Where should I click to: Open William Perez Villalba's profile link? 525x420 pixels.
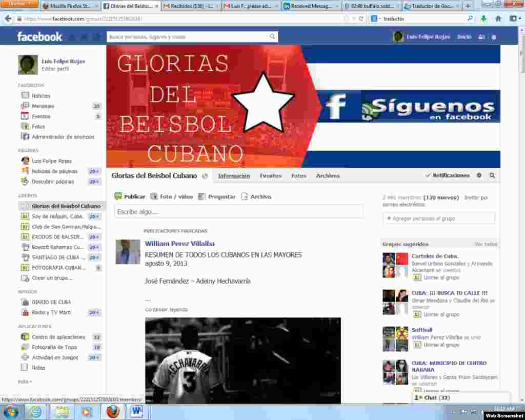point(179,243)
